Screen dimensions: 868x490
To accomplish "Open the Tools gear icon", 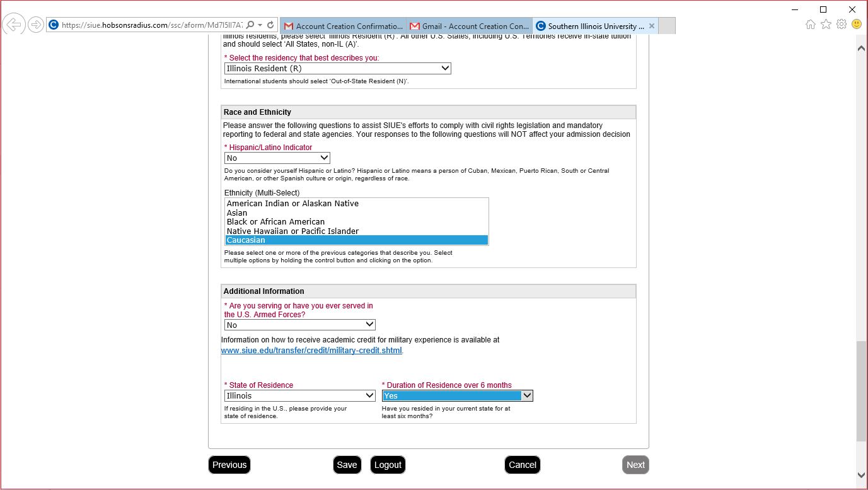I will coord(842,25).
